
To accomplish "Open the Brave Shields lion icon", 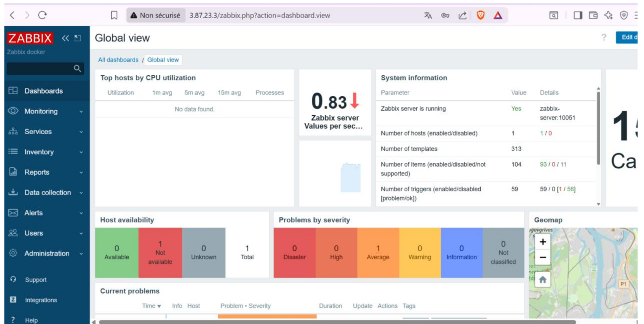I will [x=480, y=15].
